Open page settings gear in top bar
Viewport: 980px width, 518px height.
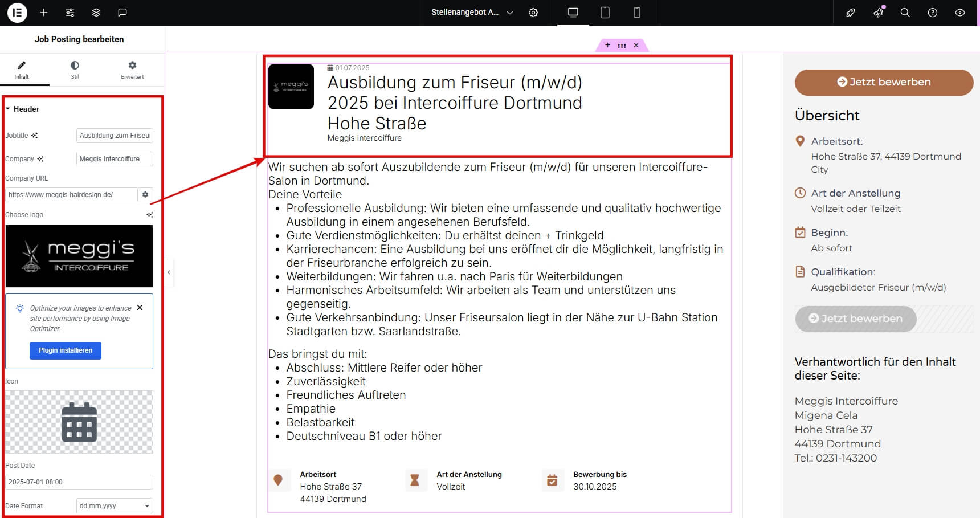pyautogui.click(x=533, y=13)
